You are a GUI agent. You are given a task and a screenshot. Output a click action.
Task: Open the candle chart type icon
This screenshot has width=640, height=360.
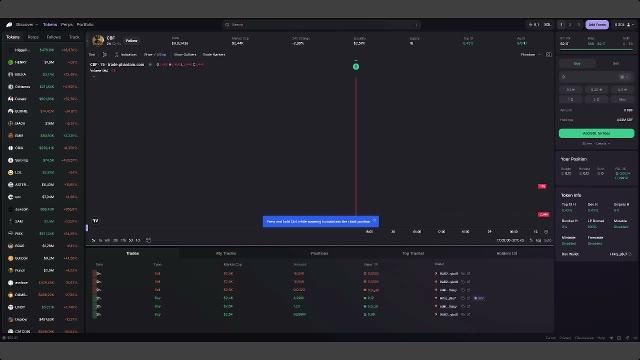[104, 55]
